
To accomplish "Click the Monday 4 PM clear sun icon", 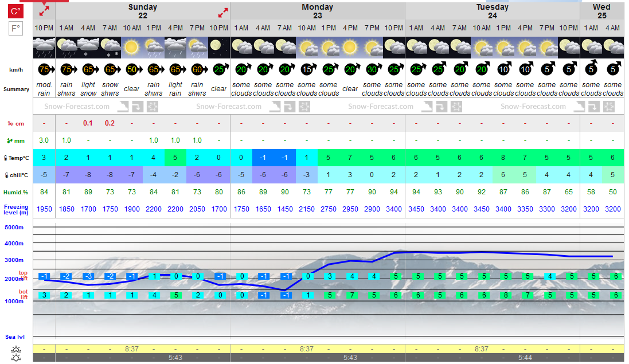I will pos(350,48).
